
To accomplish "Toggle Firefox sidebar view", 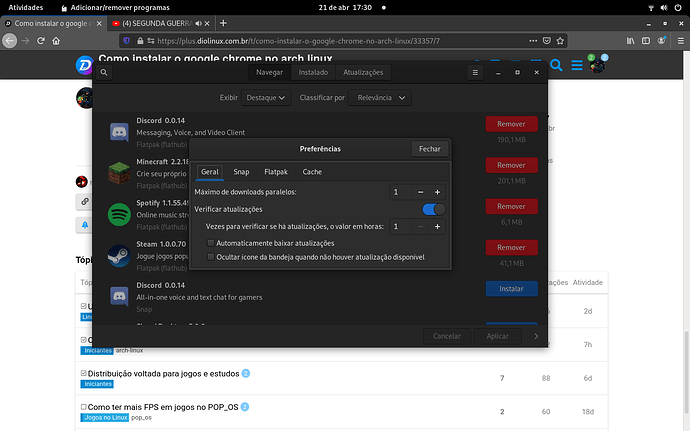I will [x=646, y=41].
